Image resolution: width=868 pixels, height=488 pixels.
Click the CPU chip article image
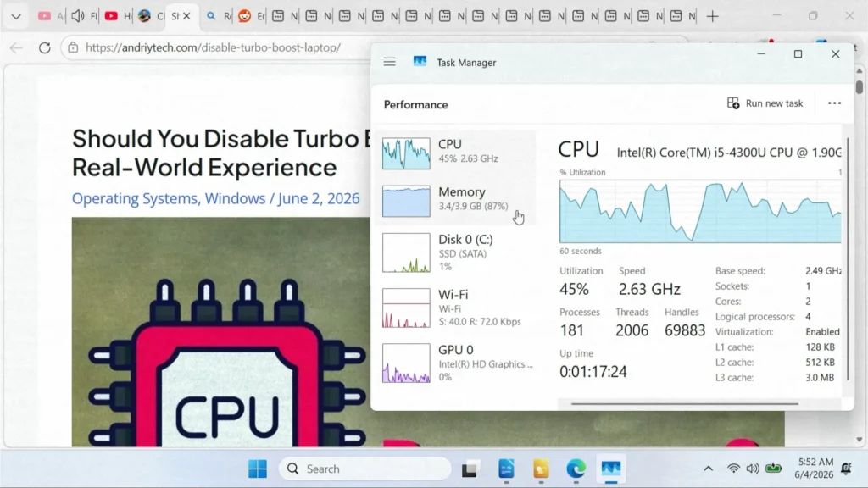[221, 332]
